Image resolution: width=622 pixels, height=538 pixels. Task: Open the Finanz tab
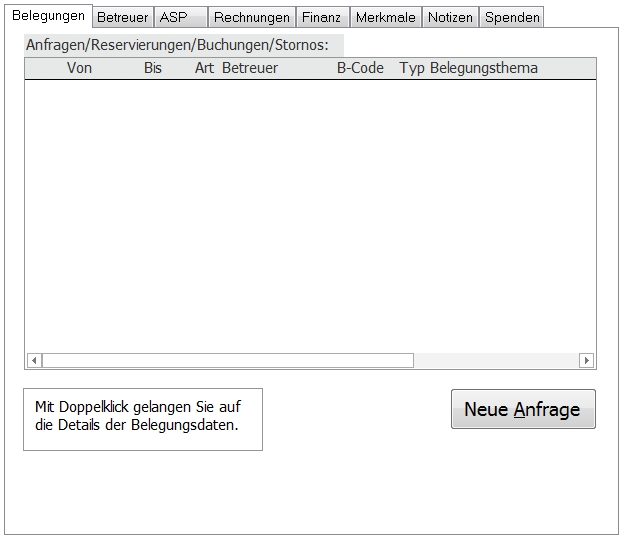[321, 17]
